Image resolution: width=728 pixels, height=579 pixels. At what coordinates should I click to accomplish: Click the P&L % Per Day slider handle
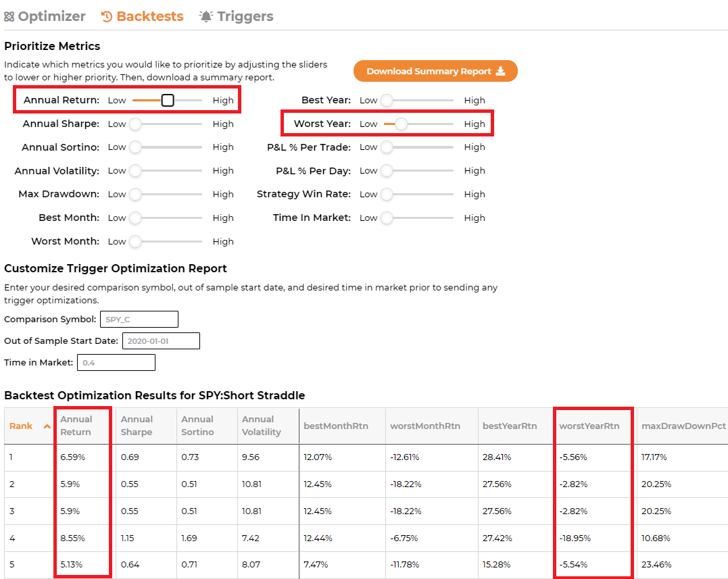(387, 171)
